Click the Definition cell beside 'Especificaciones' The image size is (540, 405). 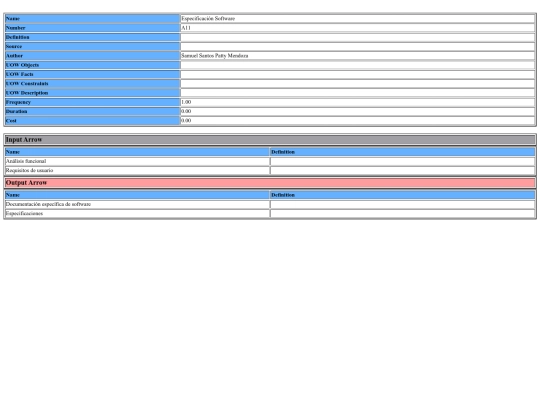click(x=403, y=214)
